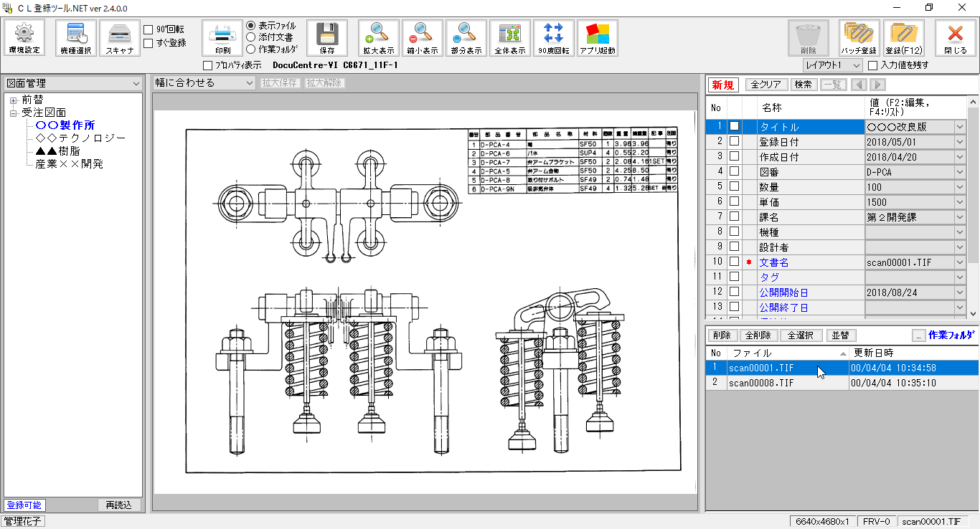Screen dimensions: 980x529
Task: Open dropdown for 公開開始日 value
Action: [960, 292]
